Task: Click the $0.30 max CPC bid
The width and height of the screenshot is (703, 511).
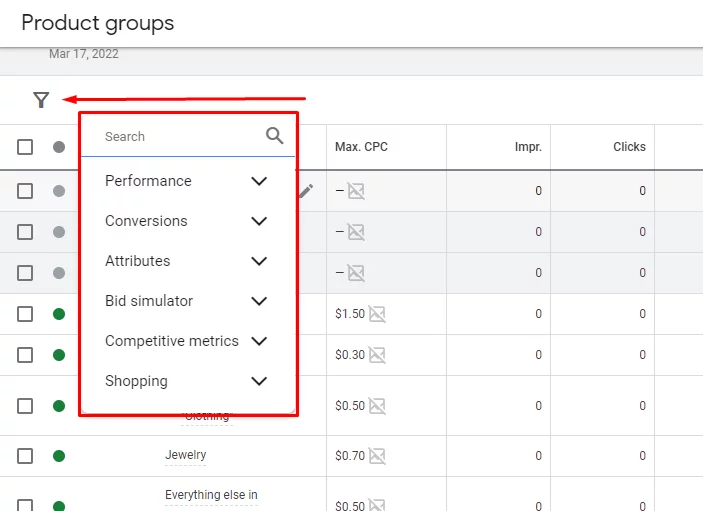Action: tap(350, 355)
